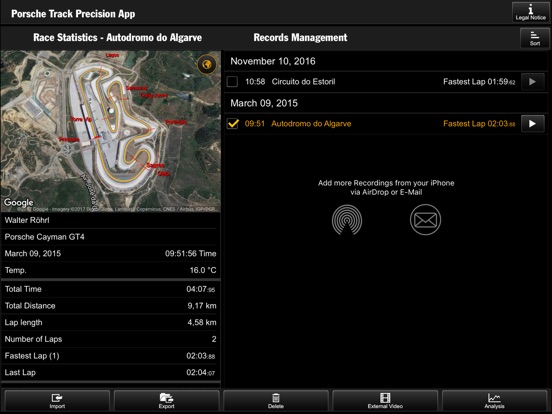
Task: Click the driver name Walter Röhrl
Action: pos(27,220)
